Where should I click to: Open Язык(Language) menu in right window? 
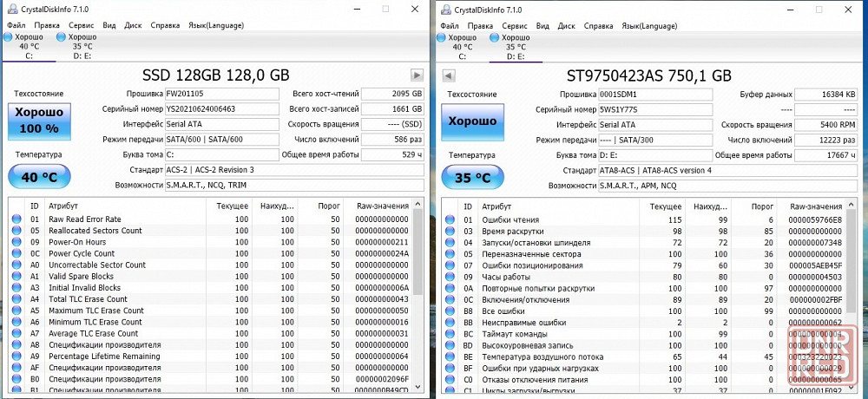(x=648, y=26)
